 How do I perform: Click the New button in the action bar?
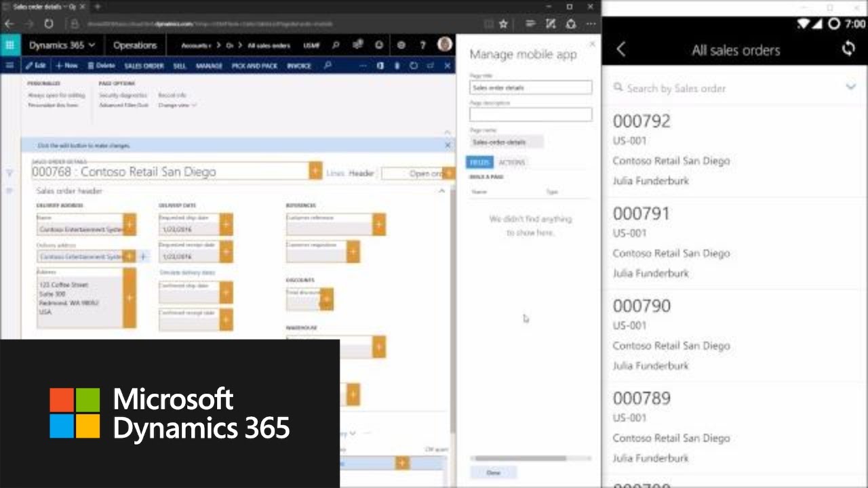click(x=66, y=66)
